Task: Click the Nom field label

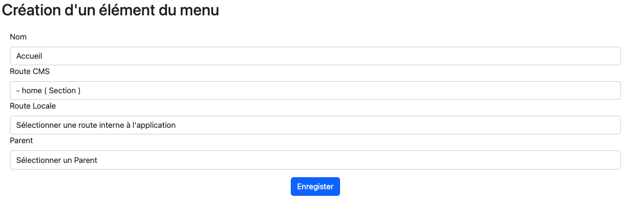Action: (18, 37)
